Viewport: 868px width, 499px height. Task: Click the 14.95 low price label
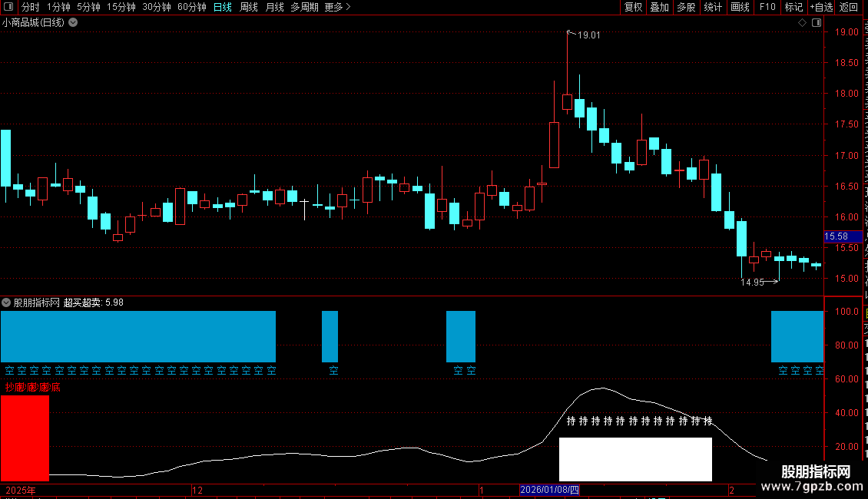pos(752,283)
